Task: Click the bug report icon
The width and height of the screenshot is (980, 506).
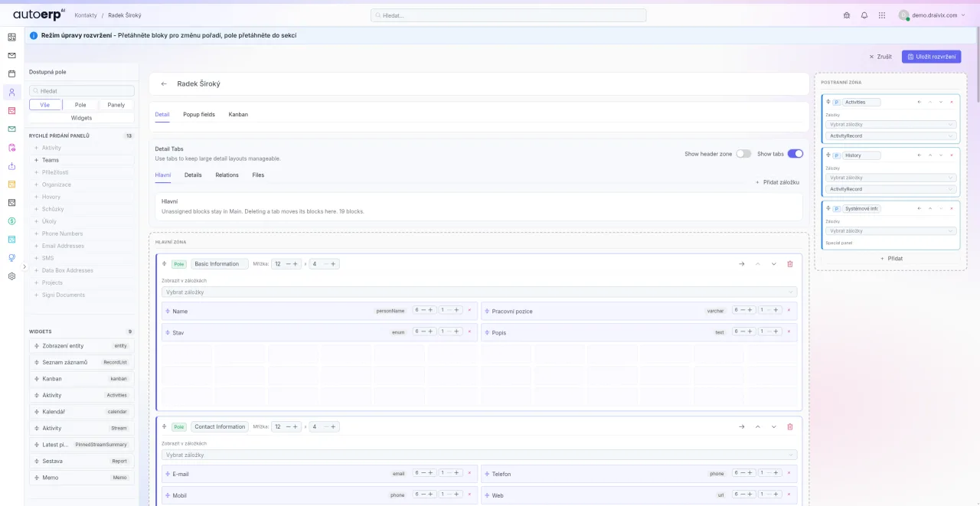Action: pos(847,15)
